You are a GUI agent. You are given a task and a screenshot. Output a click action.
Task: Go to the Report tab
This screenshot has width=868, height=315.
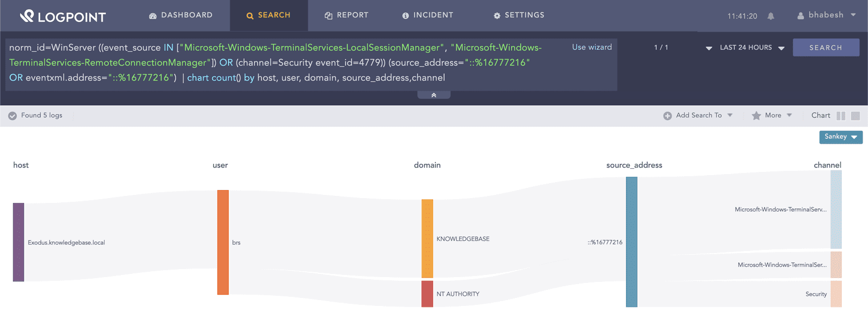346,15
